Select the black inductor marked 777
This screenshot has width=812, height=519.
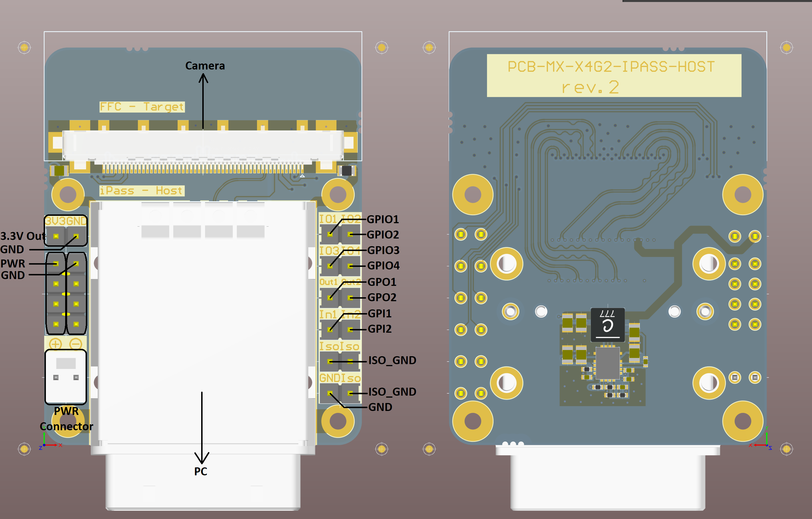(608, 325)
